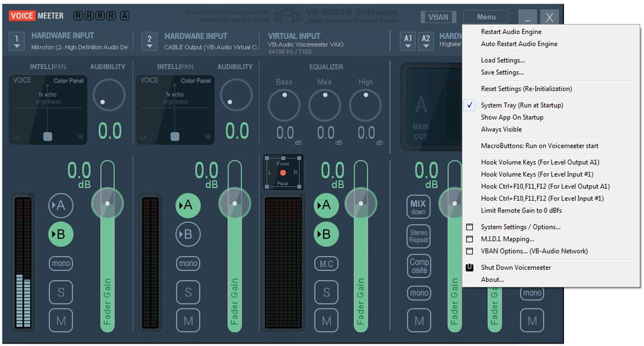Open System Settings / Options...
Image resolution: width=644 pixels, height=346 pixels.
[x=521, y=226]
